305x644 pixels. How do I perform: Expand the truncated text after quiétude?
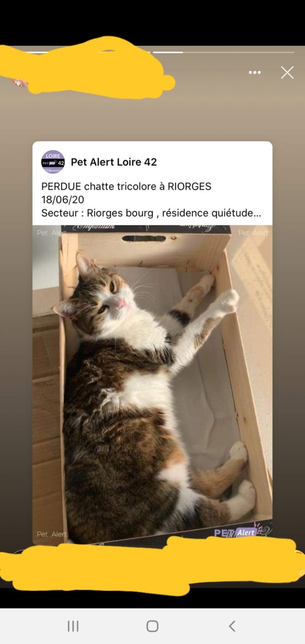point(258,213)
